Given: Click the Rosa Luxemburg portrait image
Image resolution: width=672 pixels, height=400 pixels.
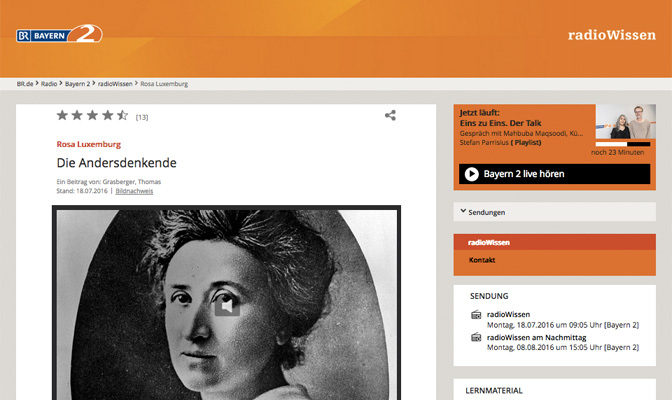Looking at the screenshot, I should 226,302.
